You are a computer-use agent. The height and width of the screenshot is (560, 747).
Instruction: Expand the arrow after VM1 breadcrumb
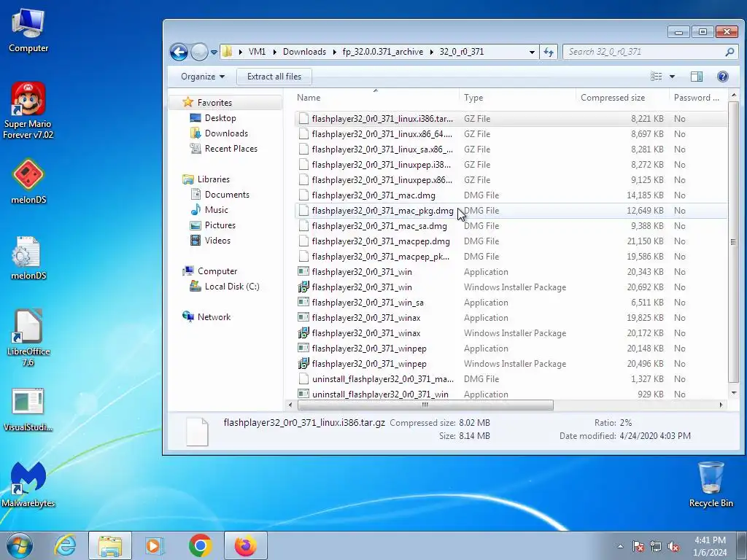click(275, 52)
